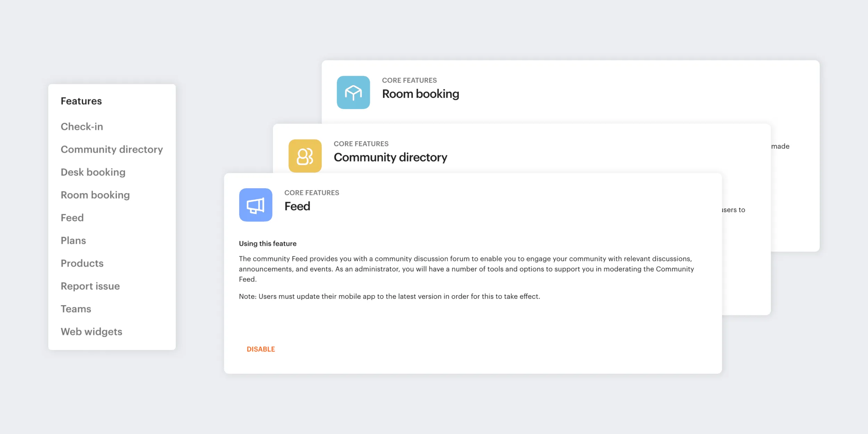The image size is (868, 434).
Task: Click the Web widgets feature in sidebar
Action: point(91,331)
